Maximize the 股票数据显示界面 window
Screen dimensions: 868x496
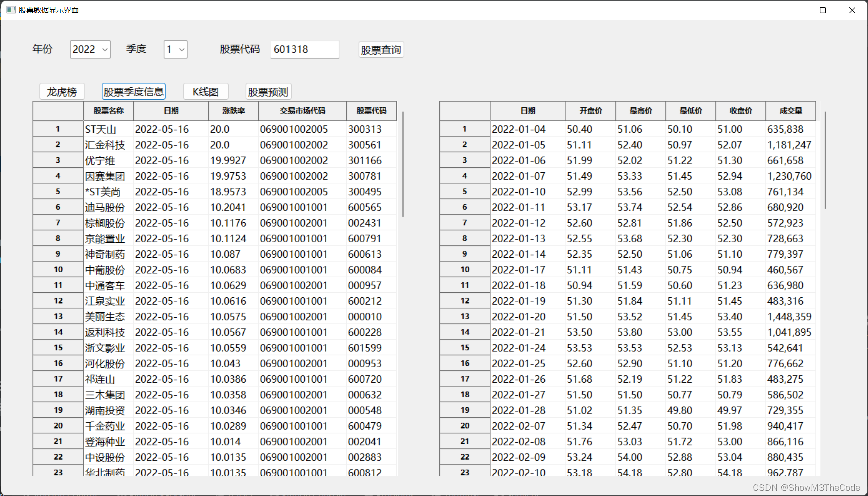click(x=823, y=10)
